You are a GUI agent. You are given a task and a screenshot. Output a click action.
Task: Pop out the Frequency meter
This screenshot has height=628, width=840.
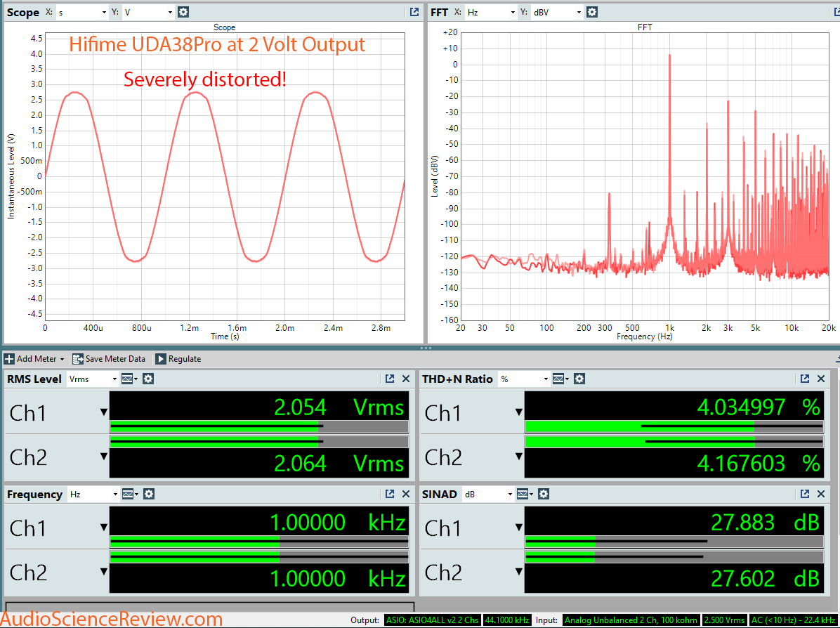[390, 494]
